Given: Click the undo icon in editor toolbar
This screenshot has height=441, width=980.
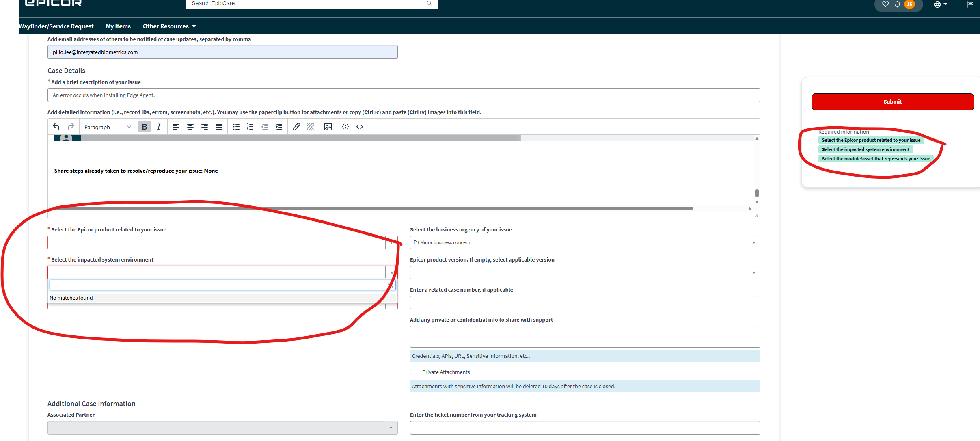Looking at the screenshot, I should coord(56,127).
